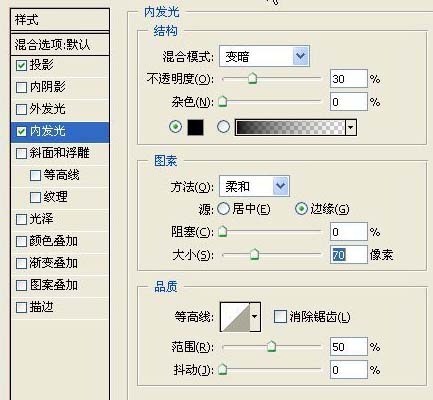Enable the 消除锯齿 anti-alias checkbox
Screen dimensions: 433x400
click(280, 316)
